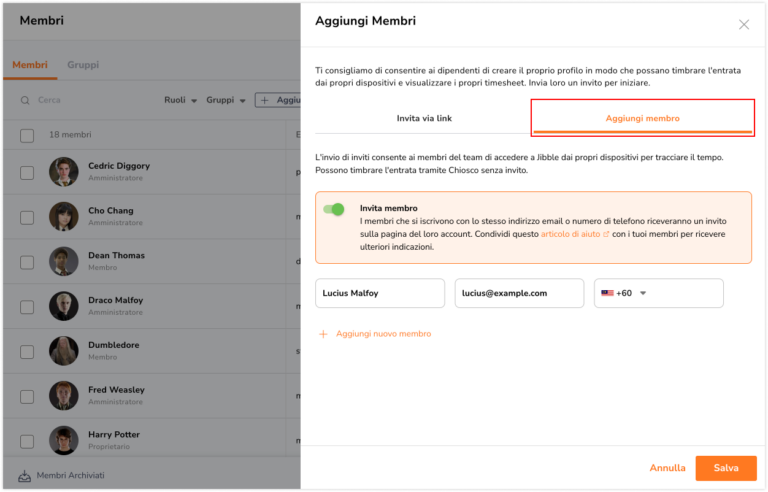Click Harry Potter's avatar image
The height and width of the screenshot is (492, 768).
pos(64,441)
